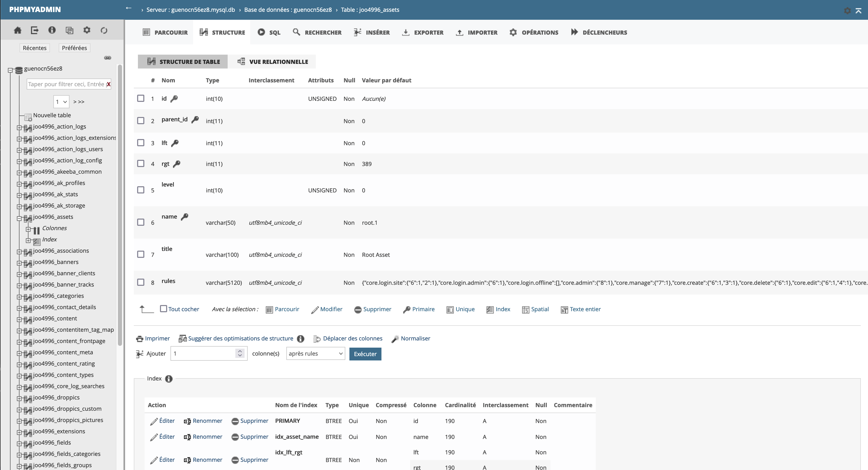The height and width of the screenshot is (470, 868).
Task: Click the sidebar navigation settings gear icon
Action: 87,30
